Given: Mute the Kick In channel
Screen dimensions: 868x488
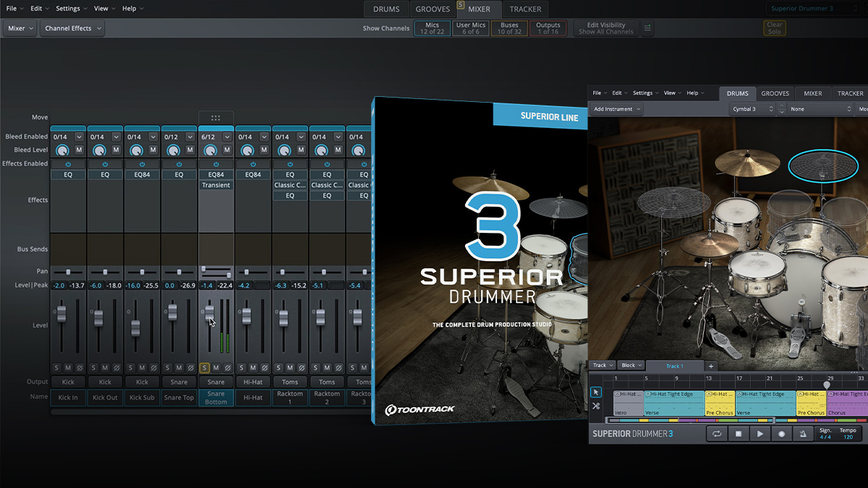Looking at the screenshot, I should coord(68,368).
